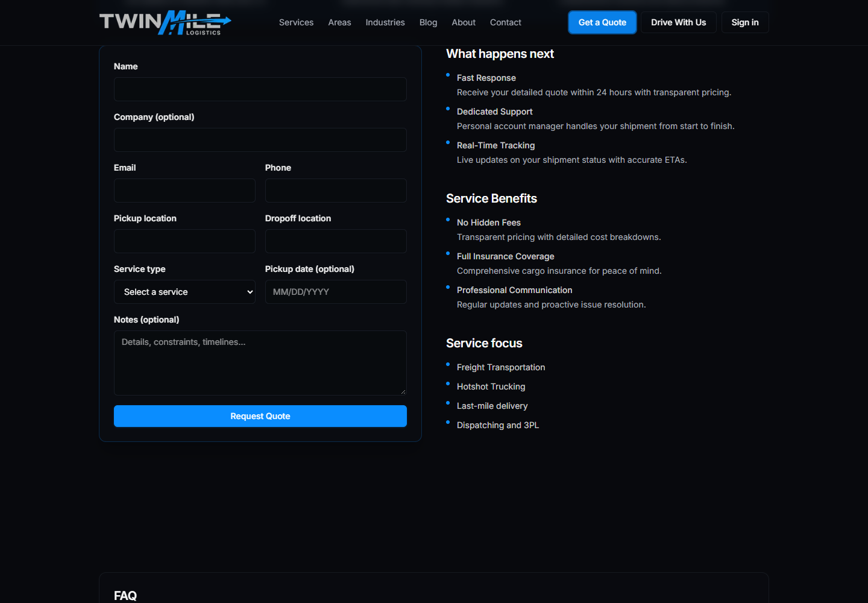Click into the Phone field

click(336, 191)
